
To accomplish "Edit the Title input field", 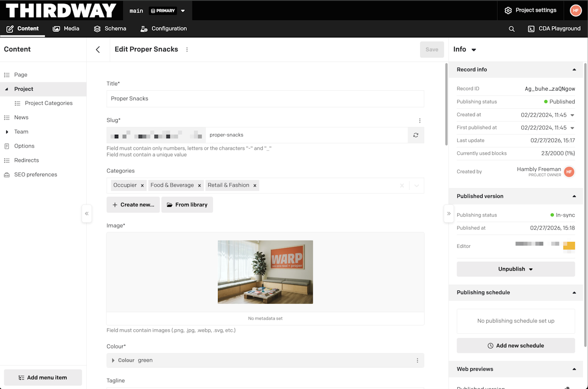I will [265, 98].
